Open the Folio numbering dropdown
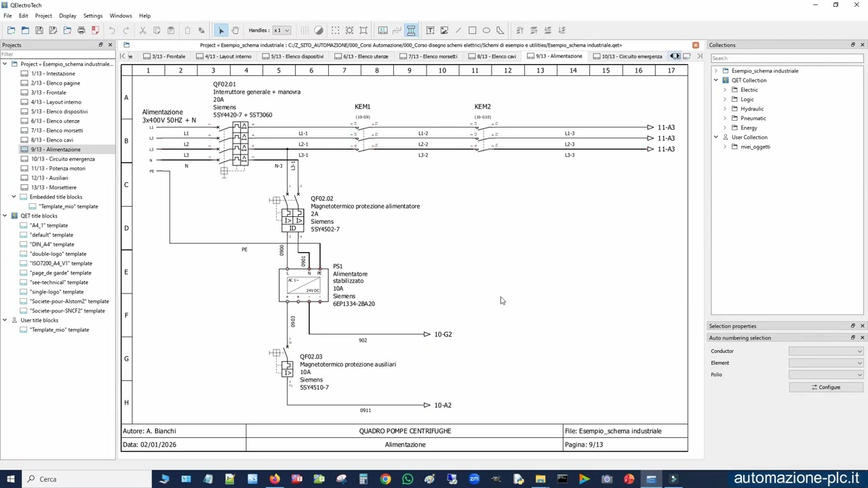 pyautogui.click(x=826, y=374)
